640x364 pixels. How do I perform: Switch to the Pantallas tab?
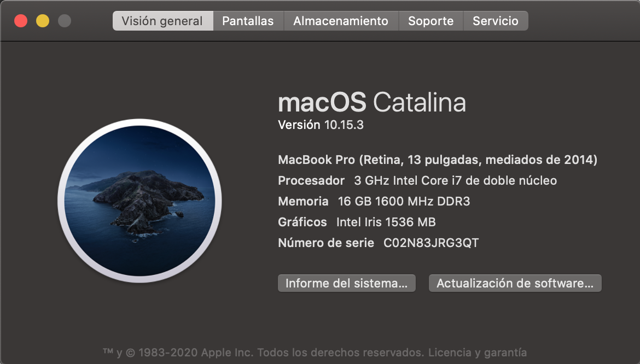coord(248,21)
